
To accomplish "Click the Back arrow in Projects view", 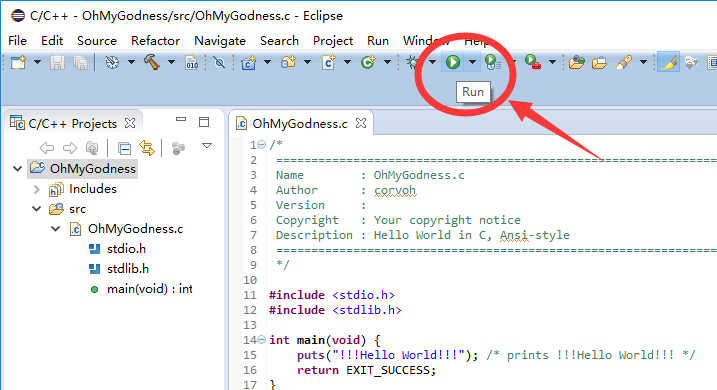I will [47, 148].
